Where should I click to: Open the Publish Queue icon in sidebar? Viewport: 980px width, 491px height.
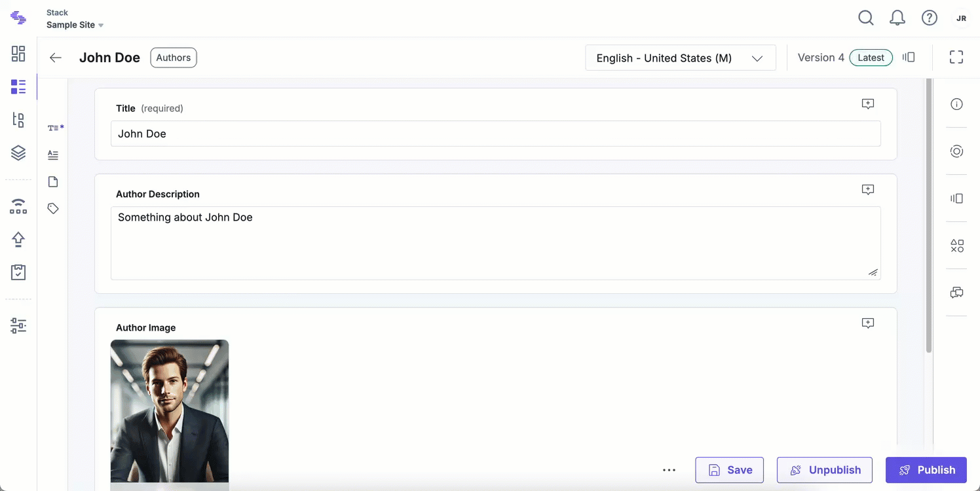(x=18, y=206)
